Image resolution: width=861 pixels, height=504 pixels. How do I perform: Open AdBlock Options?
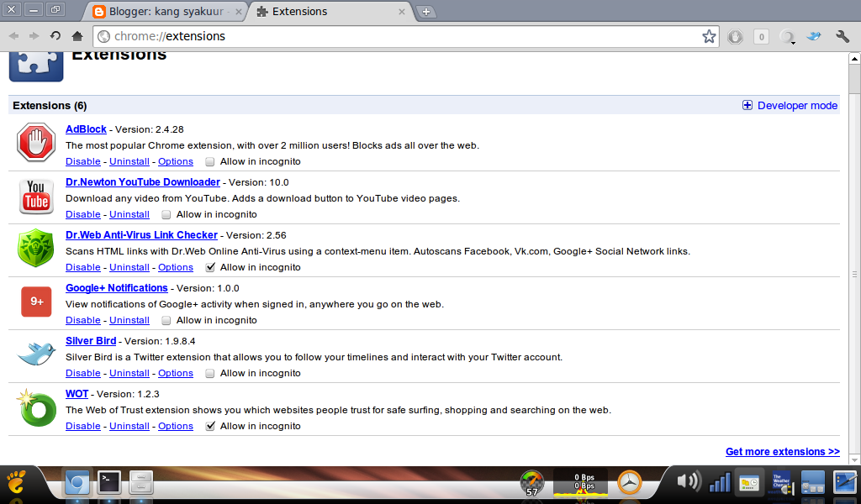pos(176,161)
